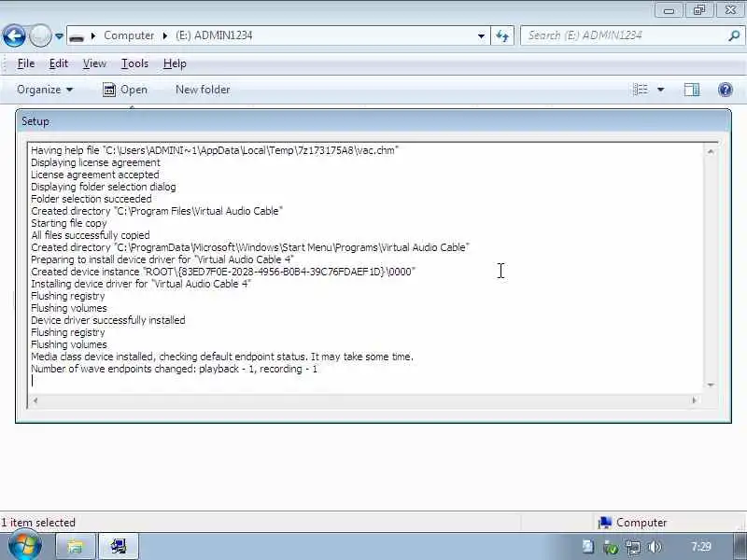Expand the arrow after Computer breadcrumb
Screen dimensions: 747x560
coord(165,35)
